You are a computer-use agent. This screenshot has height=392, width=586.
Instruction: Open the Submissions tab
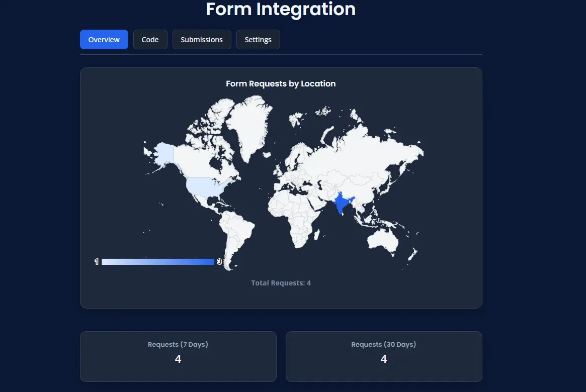click(x=202, y=39)
